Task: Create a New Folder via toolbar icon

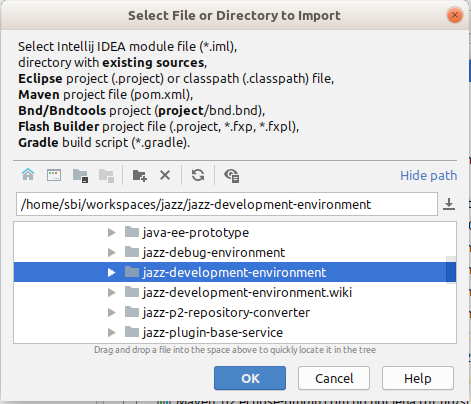Action: [x=139, y=175]
